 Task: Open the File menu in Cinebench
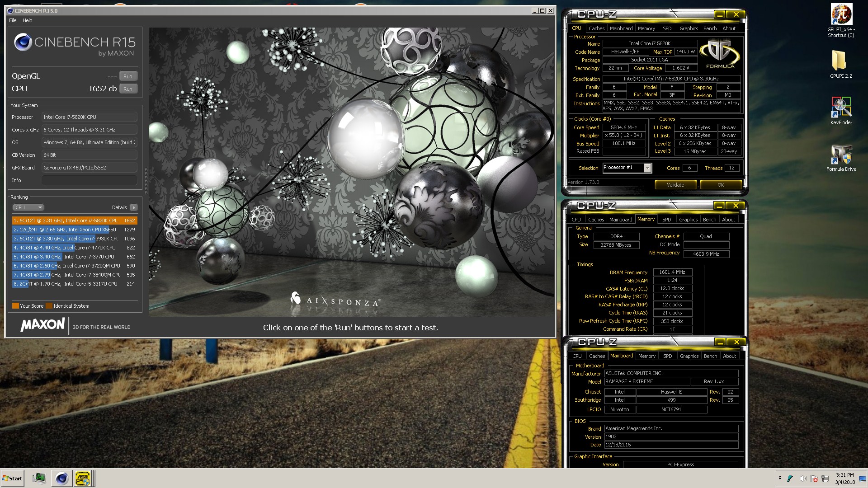click(13, 20)
